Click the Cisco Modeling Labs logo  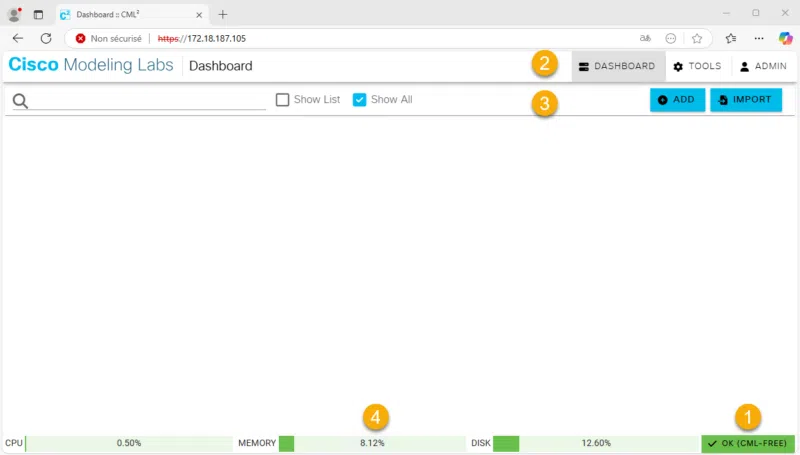(91, 65)
